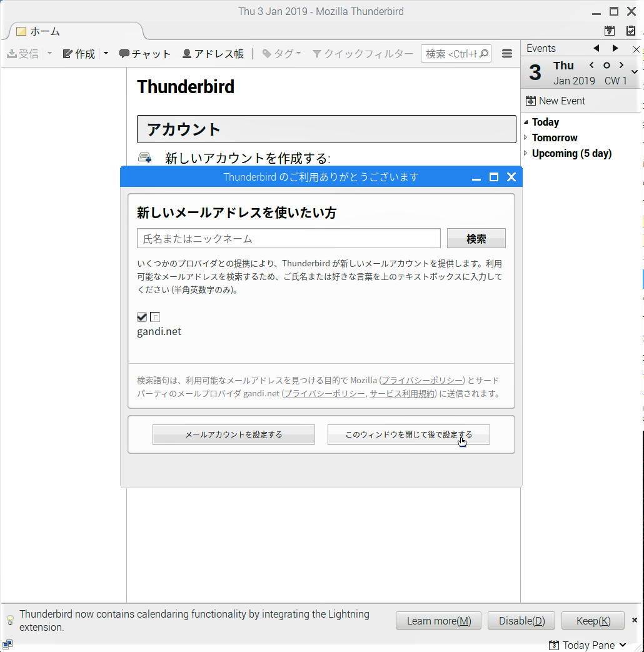Screen dimensions: 644x652
Task: Click the Compose message button
Action: [79, 54]
